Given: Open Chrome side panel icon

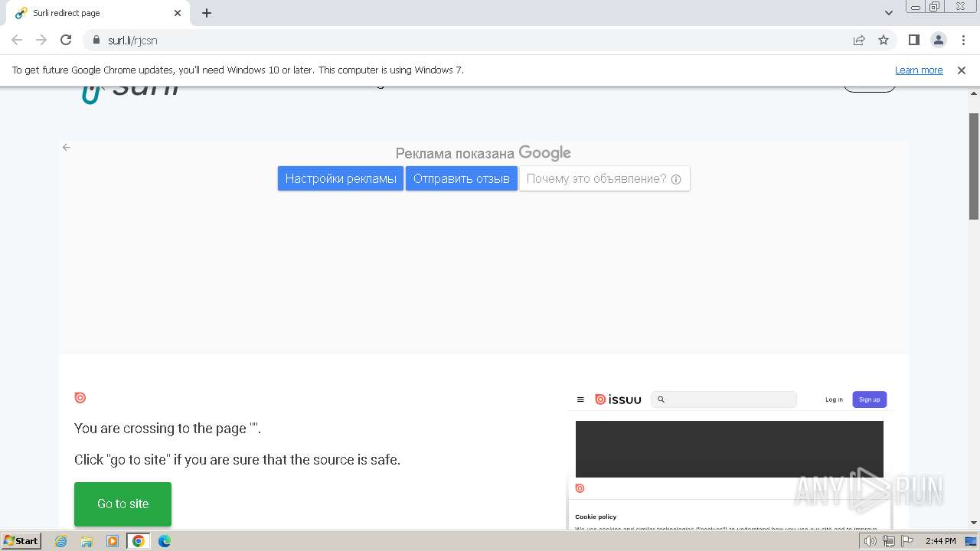Looking at the screenshot, I should click(x=913, y=40).
